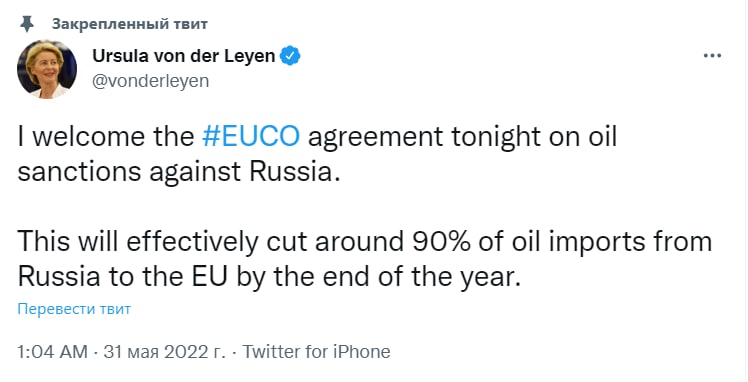
Task: Click the word 'agreement' after the hashtag
Action: [375, 139]
